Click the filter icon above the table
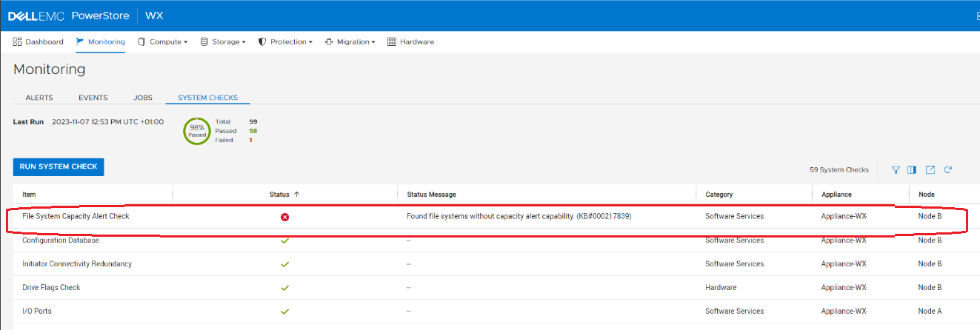 pyautogui.click(x=896, y=169)
